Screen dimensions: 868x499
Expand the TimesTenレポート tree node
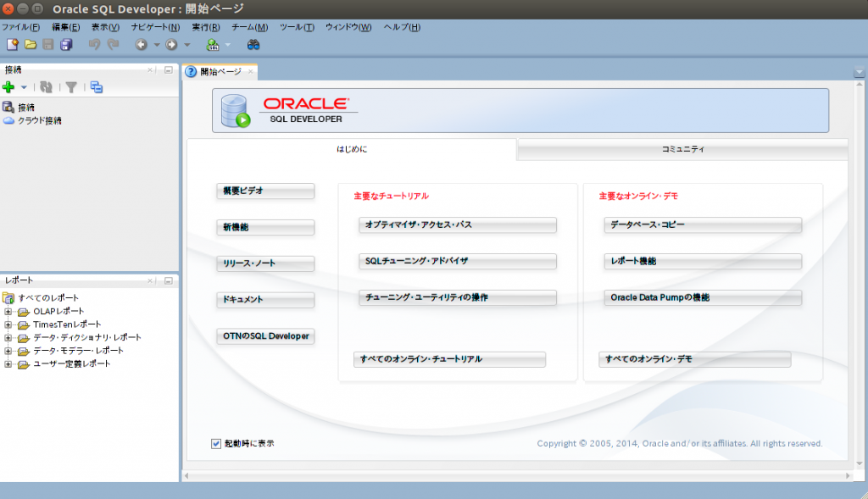(8, 324)
